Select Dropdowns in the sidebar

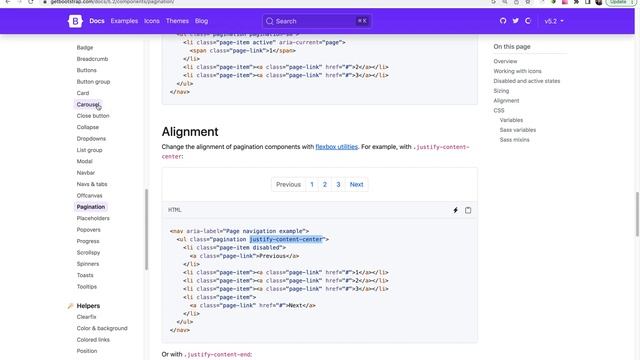click(91, 139)
